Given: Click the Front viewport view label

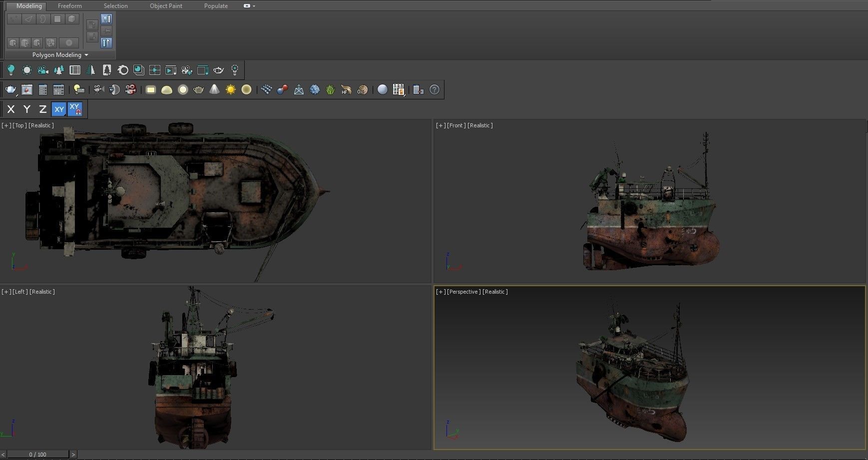Looking at the screenshot, I should [x=455, y=125].
